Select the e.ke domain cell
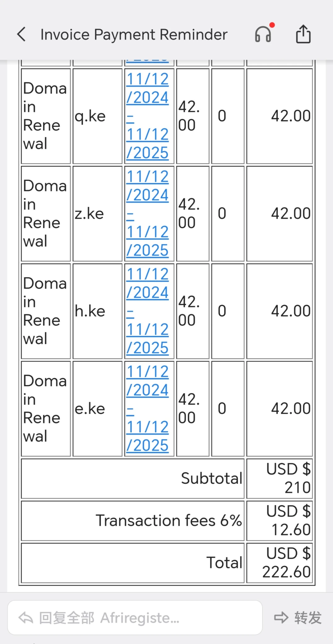The width and height of the screenshot is (333, 644). [x=90, y=409]
